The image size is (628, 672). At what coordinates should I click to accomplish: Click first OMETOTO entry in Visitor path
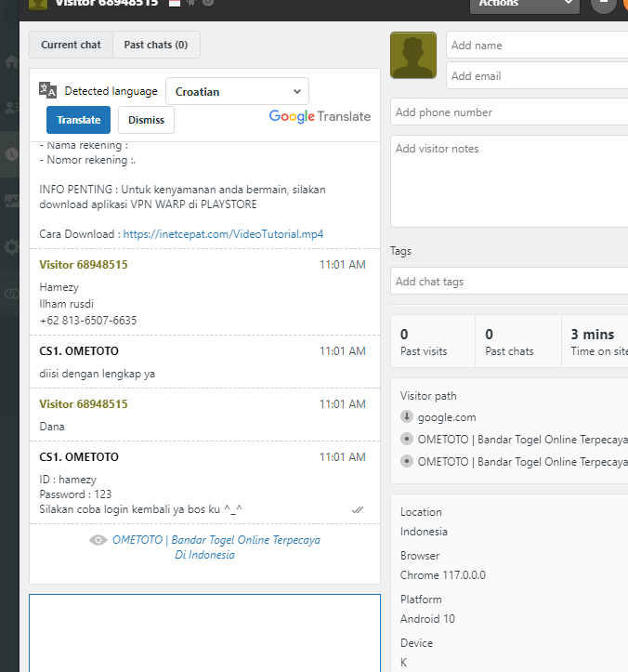point(523,440)
